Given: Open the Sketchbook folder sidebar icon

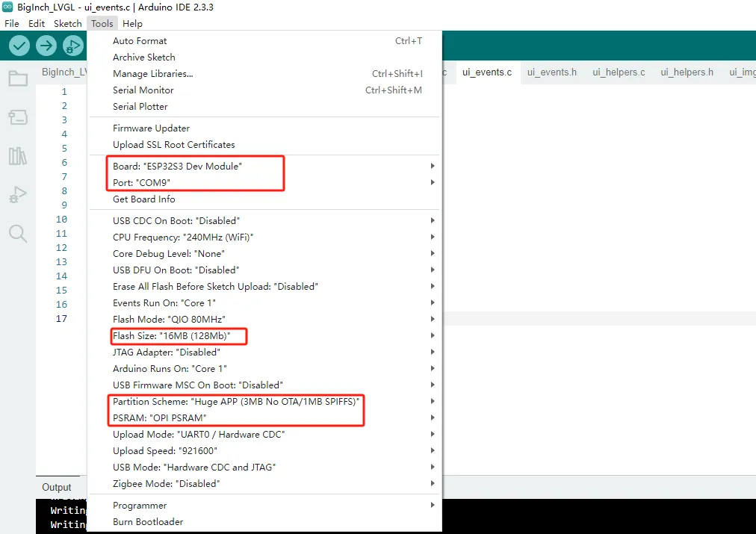Looking at the screenshot, I should tap(18, 78).
